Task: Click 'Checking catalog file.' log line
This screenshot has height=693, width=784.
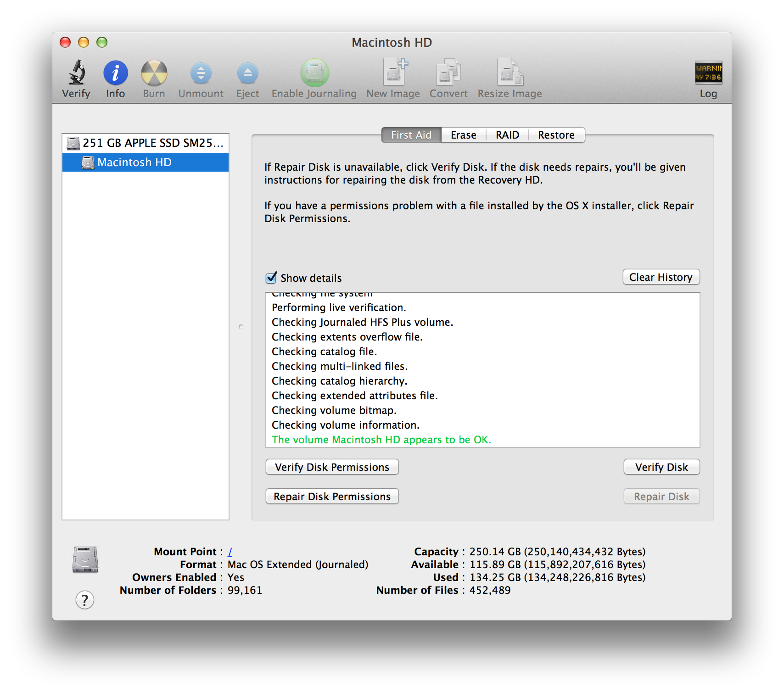Action: coord(325,352)
